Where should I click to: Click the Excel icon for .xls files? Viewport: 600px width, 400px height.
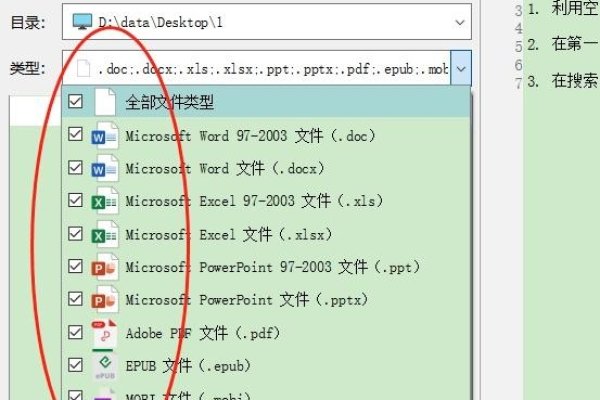point(104,201)
